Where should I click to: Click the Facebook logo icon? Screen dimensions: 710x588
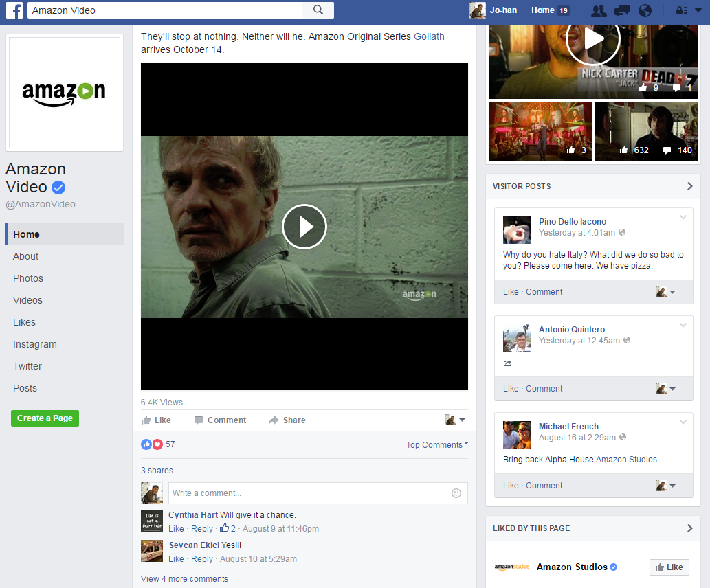pyautogui.click(x=14, y=10)
